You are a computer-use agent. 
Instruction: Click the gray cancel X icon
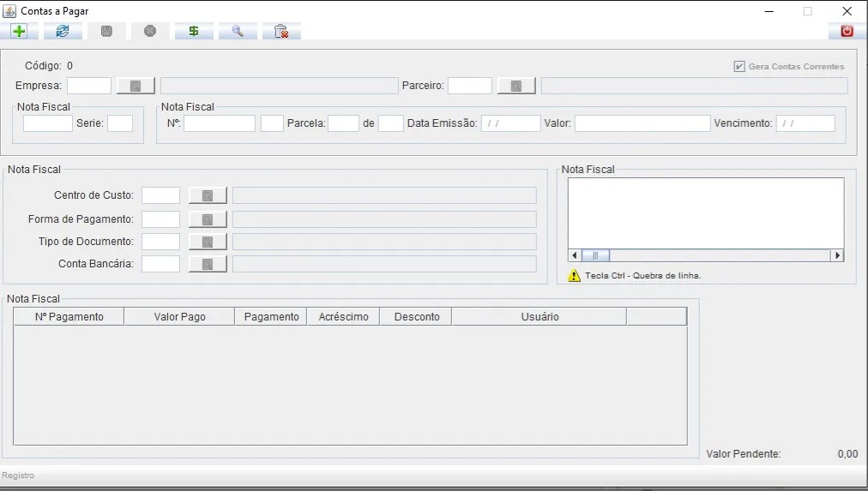(150, 31)
